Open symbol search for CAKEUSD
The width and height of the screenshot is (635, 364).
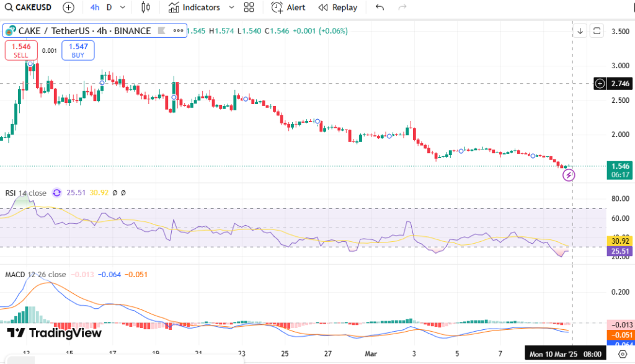pos(29,7)
